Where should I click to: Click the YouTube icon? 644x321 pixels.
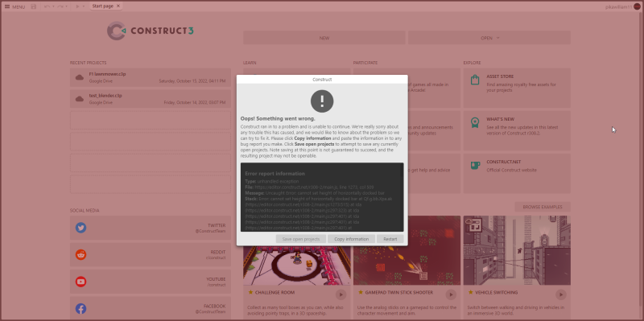pos(81,282)
